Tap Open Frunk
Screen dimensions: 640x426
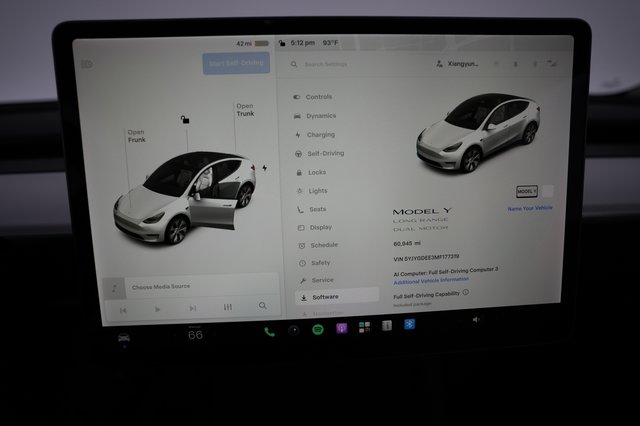(x=136, y=136)
